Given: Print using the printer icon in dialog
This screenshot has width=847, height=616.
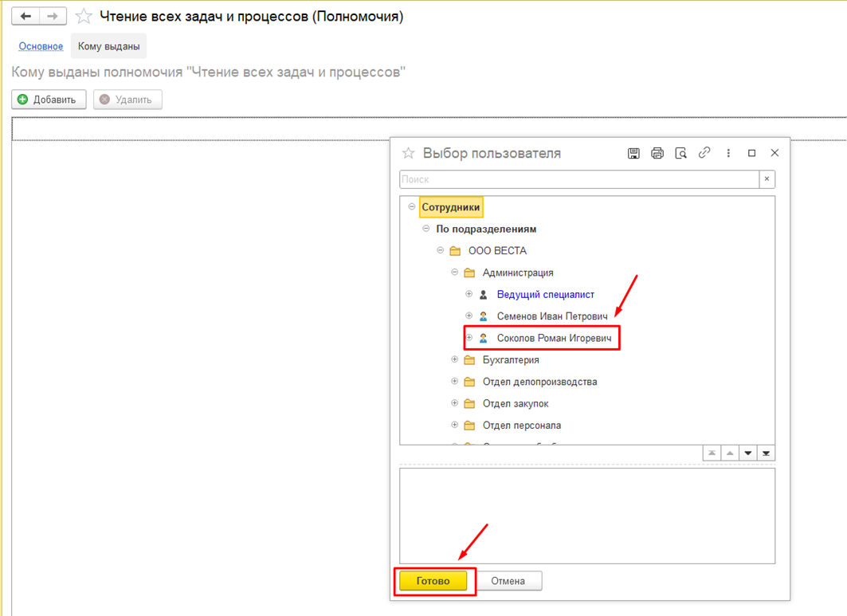Looking at the screenshot, I should 657,154.
